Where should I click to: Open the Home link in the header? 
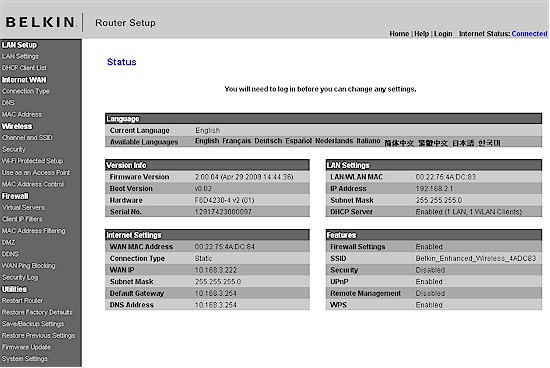point(399,34)
